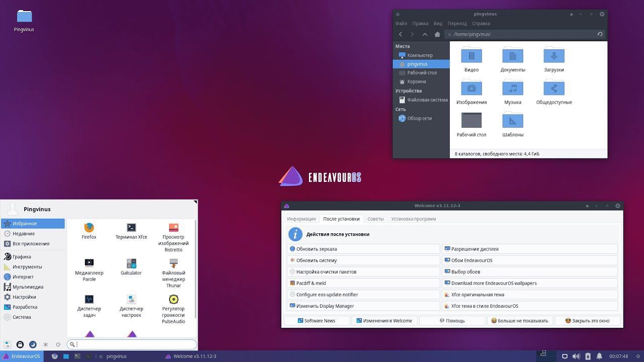Open Просмотр изображений Ristretto
The width and height of the screenshot is (644, 362).
[174, 237]
